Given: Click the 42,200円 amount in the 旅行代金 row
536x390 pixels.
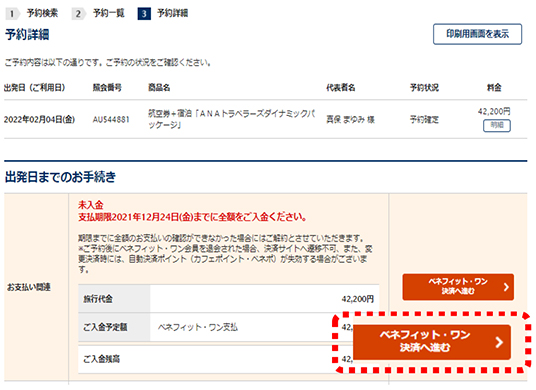Looking at the screenshot, I should click(358, 299).
